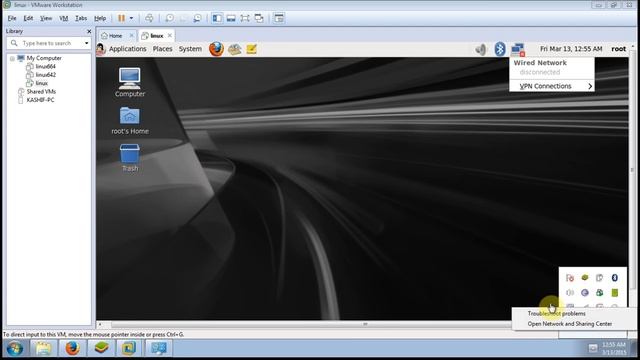This screenshot has width=640, height=360.
Task: Launch Firefox from the GNOME panel
Action: click(x=216, y=49)
